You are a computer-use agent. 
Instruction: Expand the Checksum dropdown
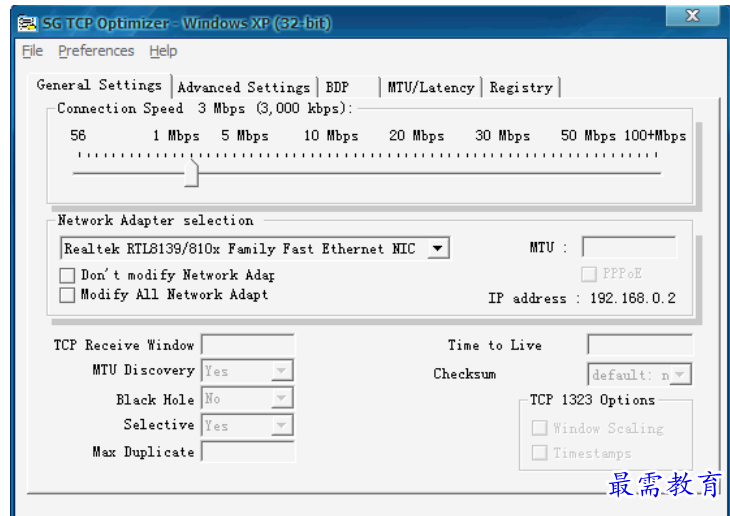coord(680,374)
